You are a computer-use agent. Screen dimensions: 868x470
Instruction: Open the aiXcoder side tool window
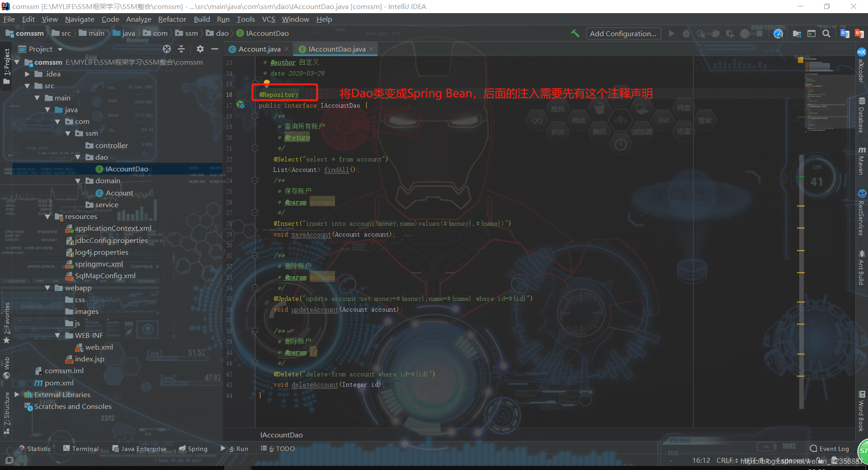pyautogui.click(x=862, y=66)
